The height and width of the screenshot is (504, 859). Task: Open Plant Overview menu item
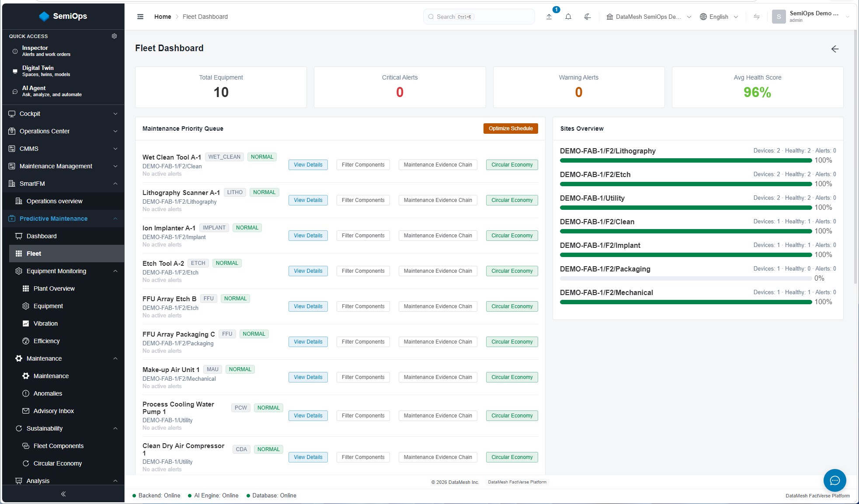(x=70, y=288)
